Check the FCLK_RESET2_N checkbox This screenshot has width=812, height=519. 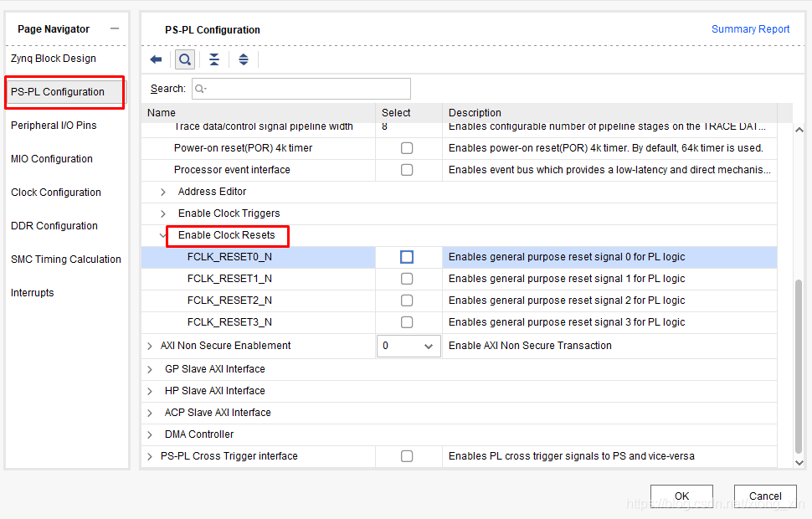click(407, 301)
